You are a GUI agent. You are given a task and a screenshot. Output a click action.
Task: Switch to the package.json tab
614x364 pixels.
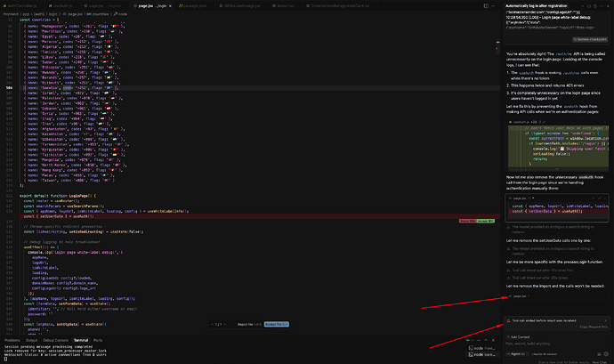[193, 6]
